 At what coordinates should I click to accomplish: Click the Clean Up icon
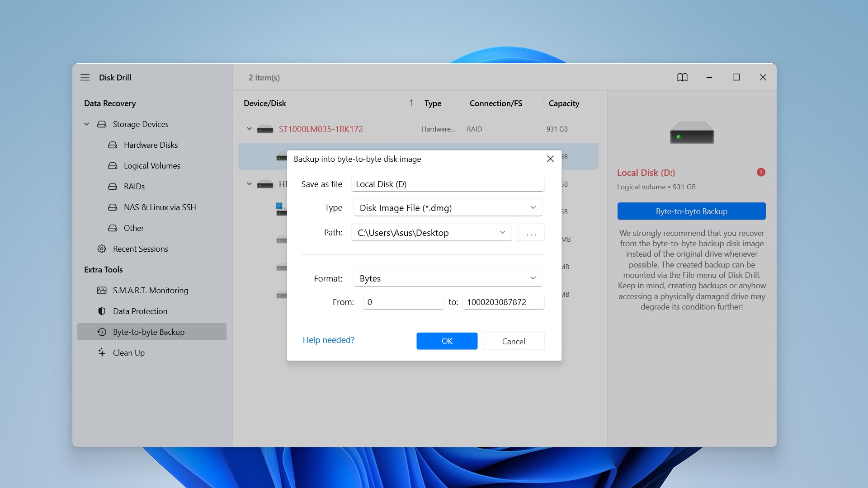pyautogui.click(x=101, y=352)
